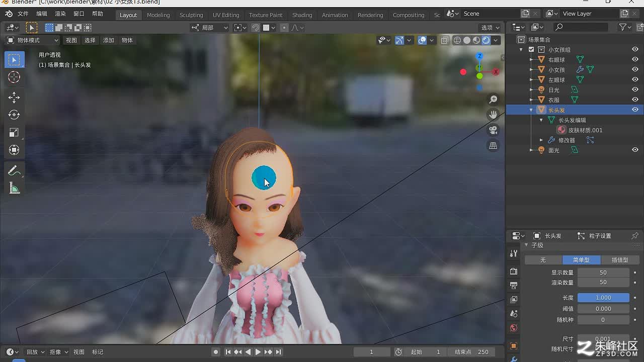Select the Rotate tool

[15, 115]
